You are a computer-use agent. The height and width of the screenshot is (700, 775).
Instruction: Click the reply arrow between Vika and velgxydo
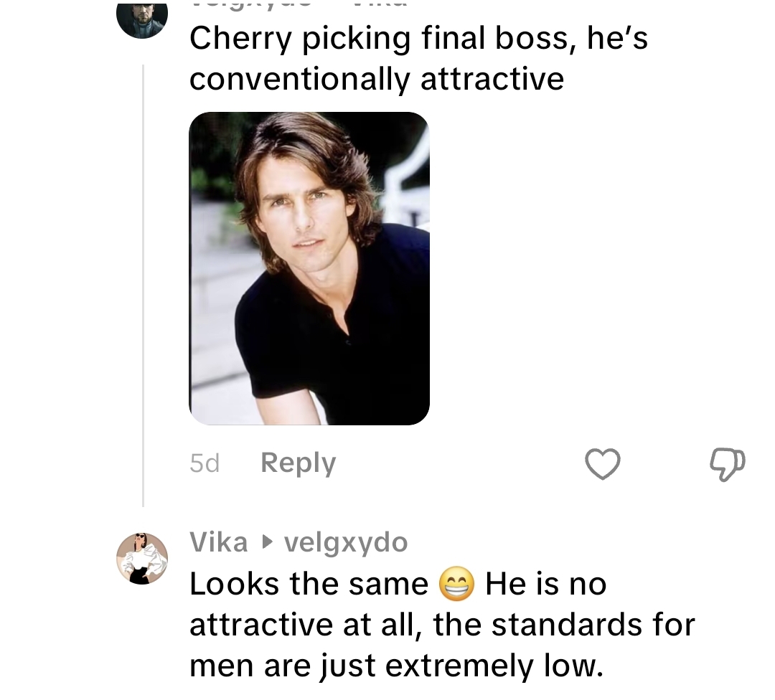click(x=267, y=543)
